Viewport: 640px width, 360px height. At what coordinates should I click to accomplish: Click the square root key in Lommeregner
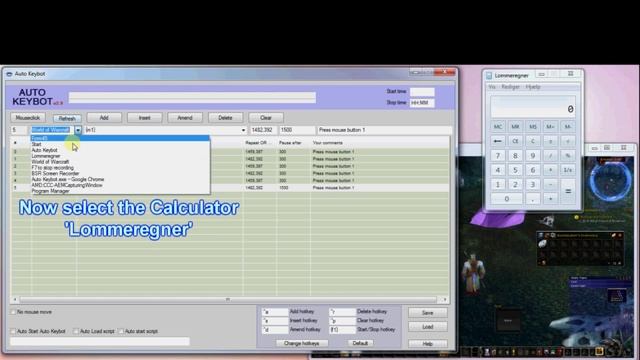(568, 141)
